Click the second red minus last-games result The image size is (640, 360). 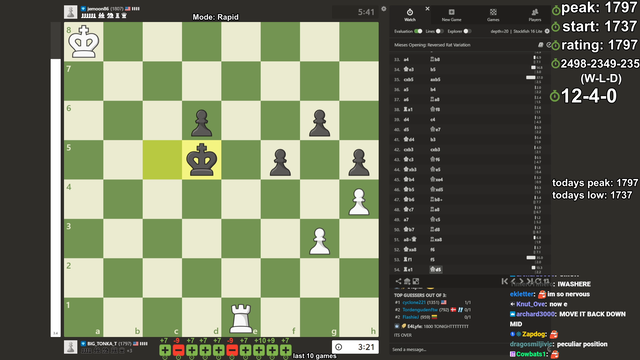pos(232,350)
